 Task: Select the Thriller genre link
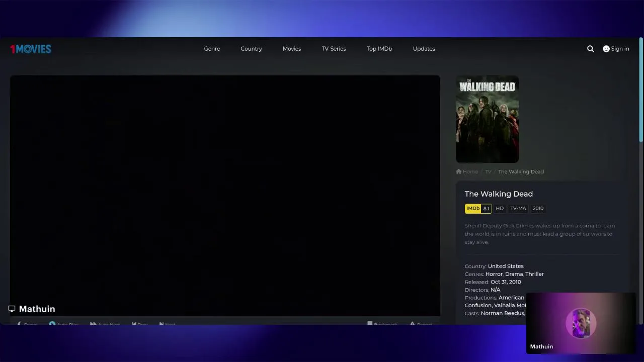(x=534, y=274)
